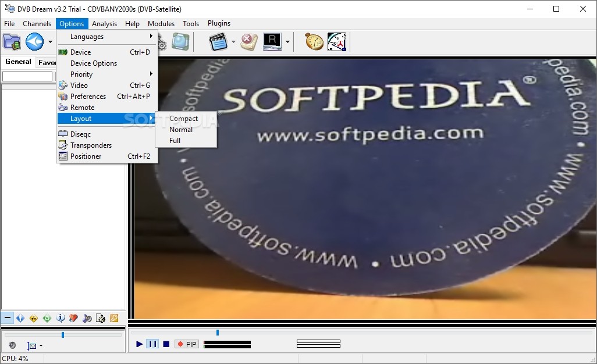Select Remote in Options menu
597x364 pixels.
pyautogui.click(x=107, y=107)
